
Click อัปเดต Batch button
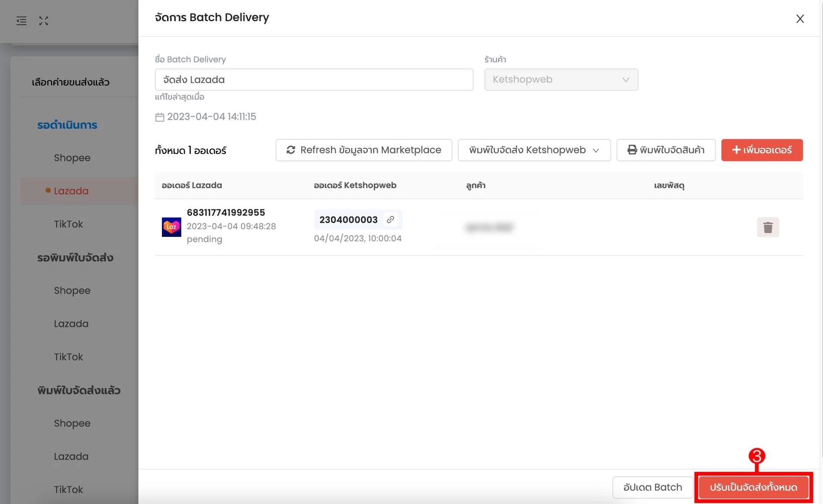[652, 487]
